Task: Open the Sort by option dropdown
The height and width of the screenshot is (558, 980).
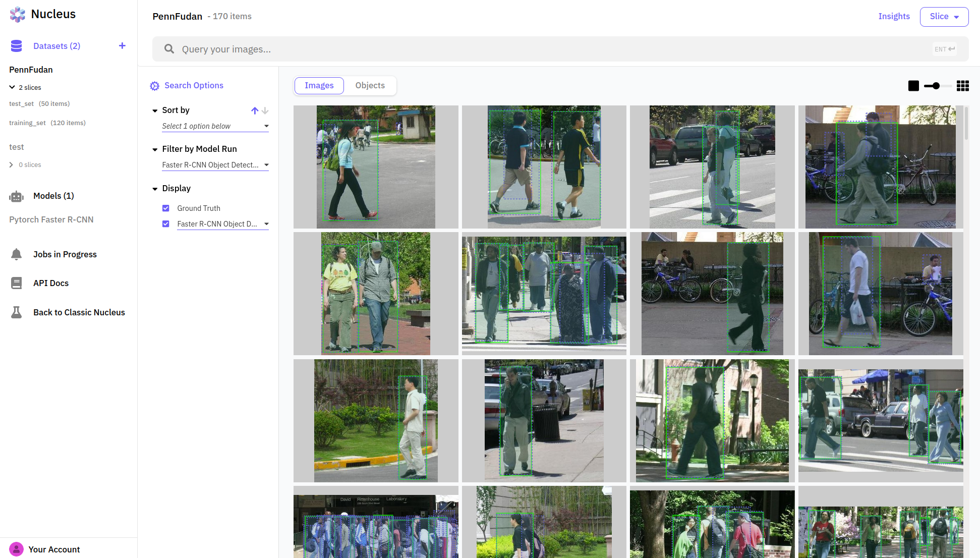Action: (215, 126)
